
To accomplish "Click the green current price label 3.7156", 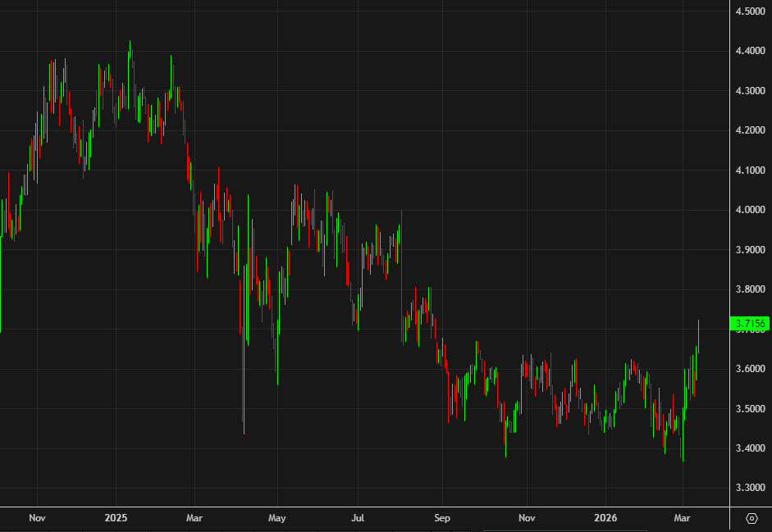I will 750,323.
